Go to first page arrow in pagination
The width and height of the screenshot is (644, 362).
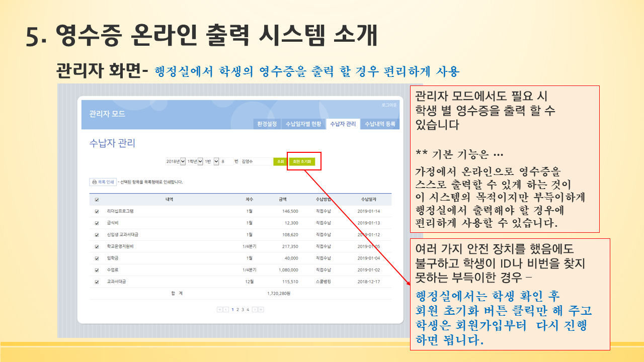(x=220, y=310)
